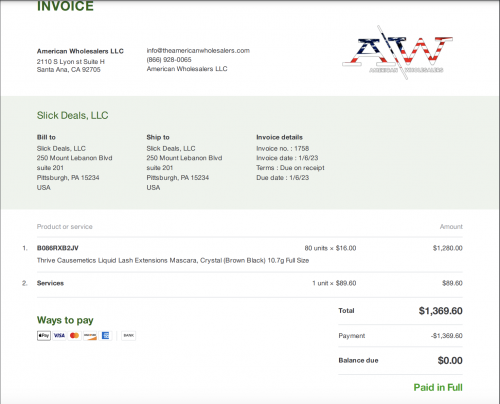Click the American Wholesalers AW logo
The image size is (500, 404).
coord(397,53)
